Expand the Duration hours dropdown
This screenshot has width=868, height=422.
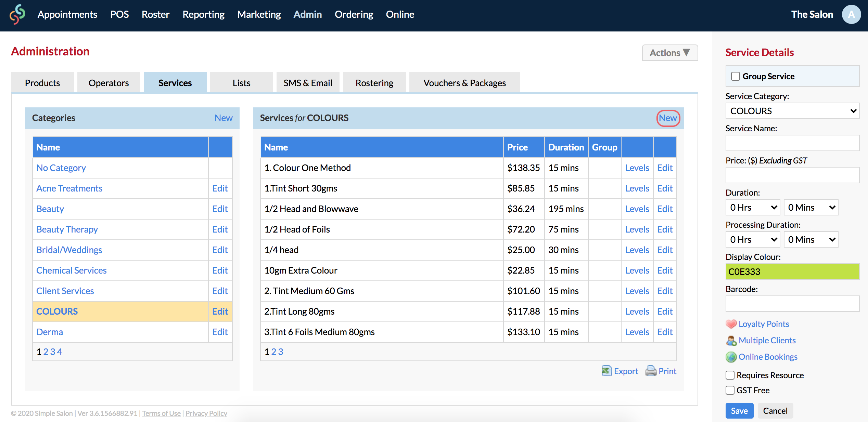point(753,208)
